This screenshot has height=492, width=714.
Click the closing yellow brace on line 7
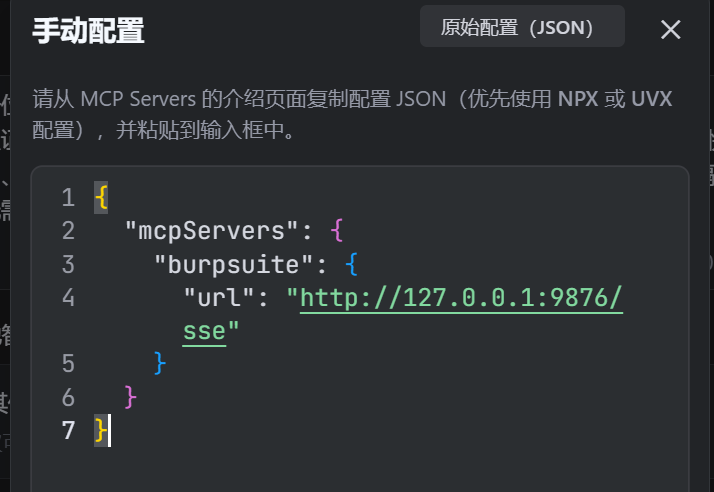pyautogui.click(x=101, y=430)
